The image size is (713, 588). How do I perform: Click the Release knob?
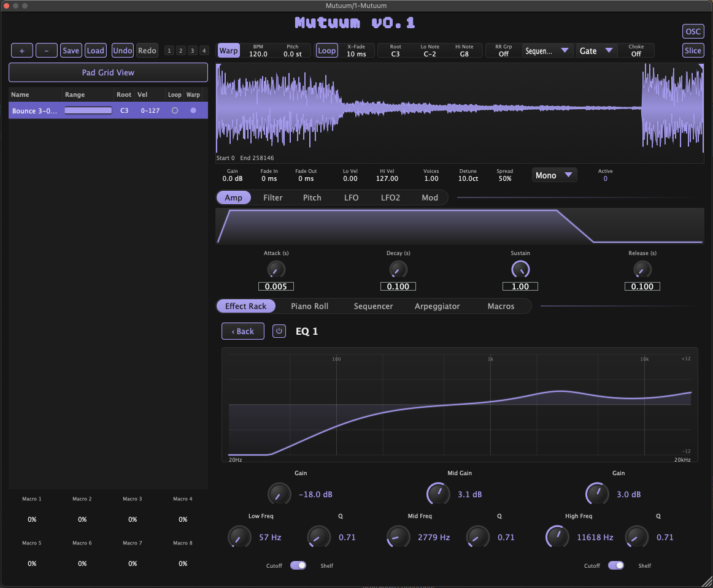tap(642, 269)
